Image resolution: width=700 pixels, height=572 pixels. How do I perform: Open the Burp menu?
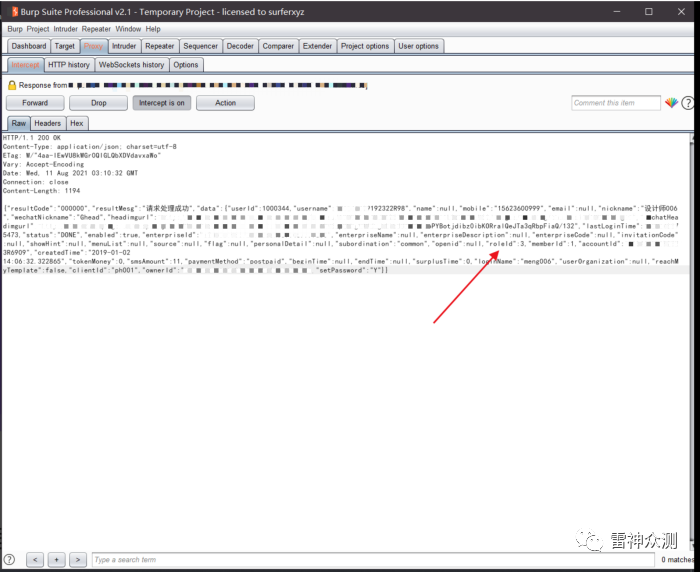15,29
